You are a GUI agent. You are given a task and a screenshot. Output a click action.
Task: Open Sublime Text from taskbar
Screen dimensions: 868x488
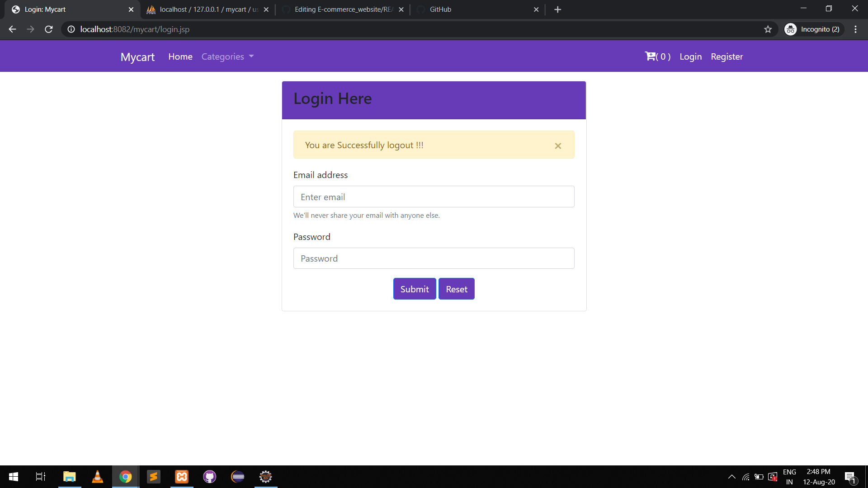click(x=154, y=477)
